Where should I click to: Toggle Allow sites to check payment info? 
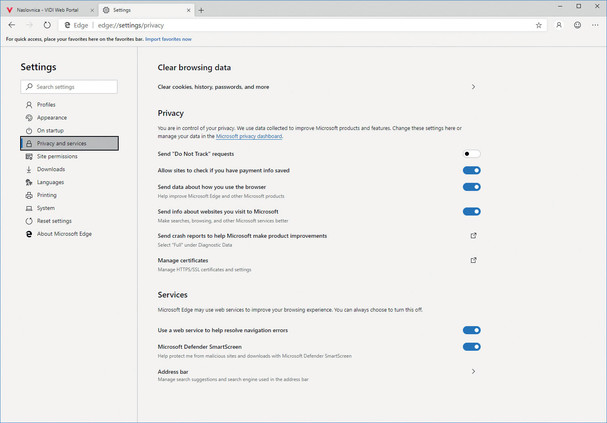pyautogui.click(x=472, y=170)
